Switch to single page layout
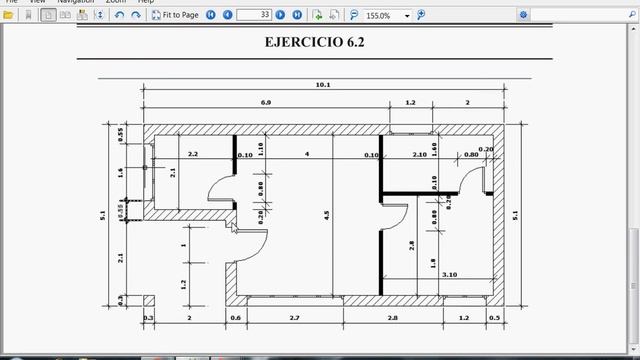The image size is (640, 360). click(49, 16)
